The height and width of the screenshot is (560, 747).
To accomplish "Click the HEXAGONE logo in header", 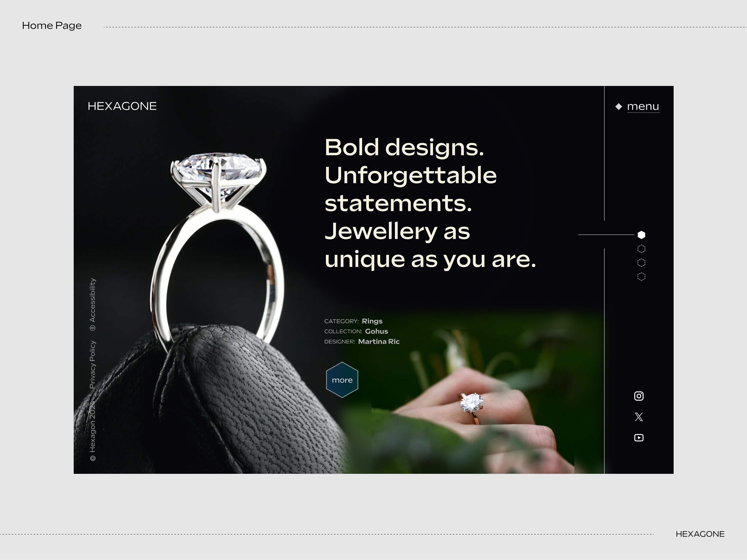I will click(122, 106).
